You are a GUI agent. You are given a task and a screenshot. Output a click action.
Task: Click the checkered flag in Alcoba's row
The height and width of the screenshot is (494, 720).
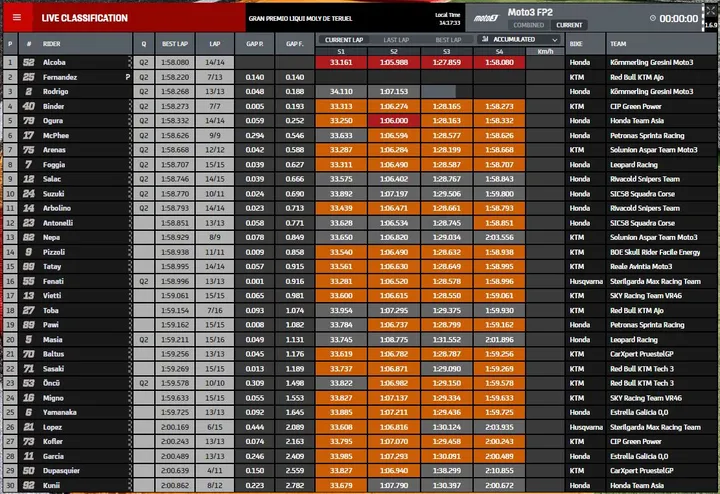130,62
